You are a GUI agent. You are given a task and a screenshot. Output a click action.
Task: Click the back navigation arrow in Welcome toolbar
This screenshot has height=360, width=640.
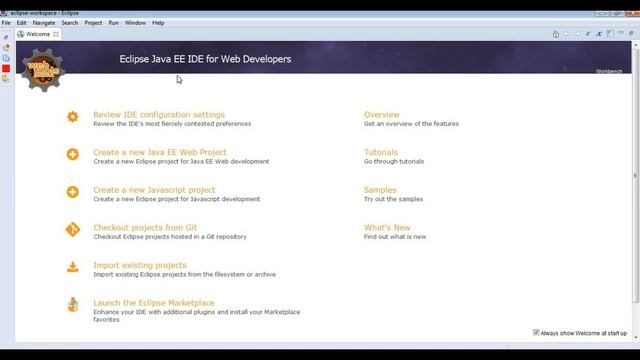(567, 34)
